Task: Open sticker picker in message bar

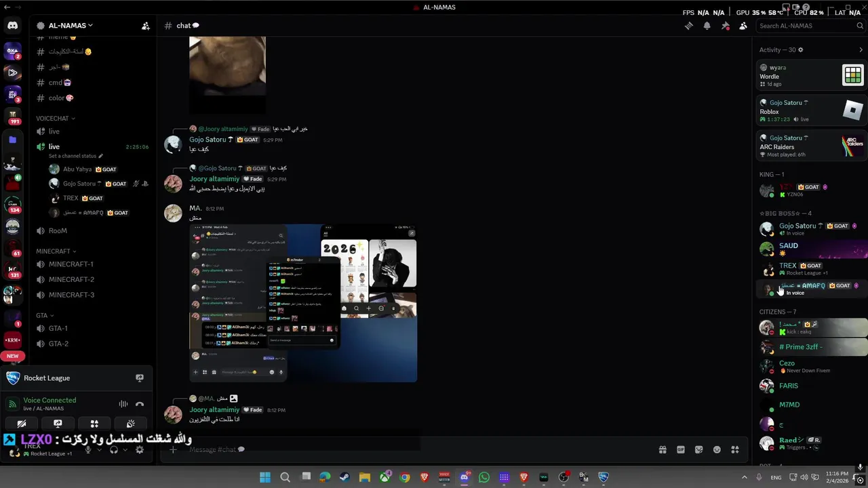Action: pyautogui.click(x=699, y=449)
